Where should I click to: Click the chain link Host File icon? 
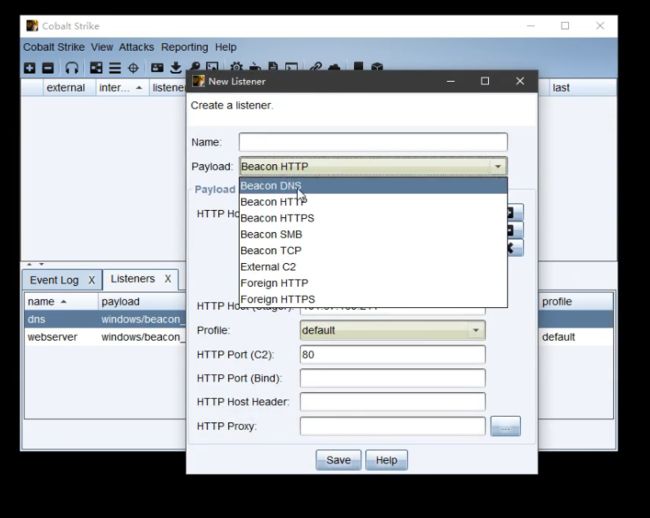(x=316, y=66)
